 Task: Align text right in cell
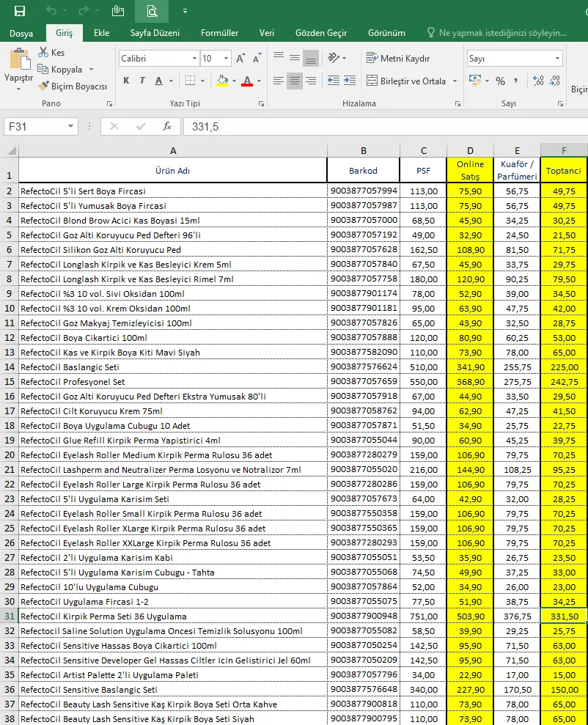coord(311,81)
